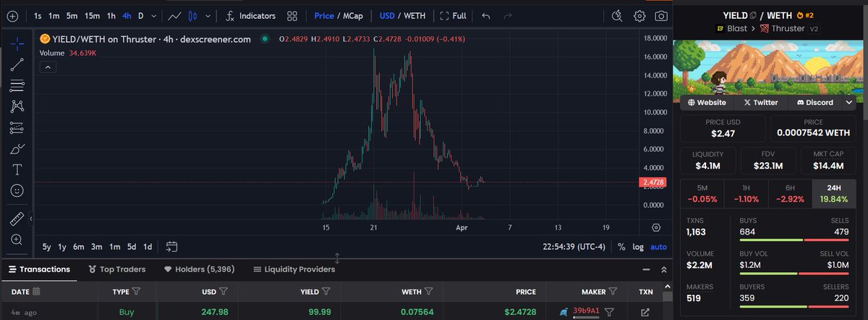The image size is (868, 320).
Task: Open the Top Traders tab
Action: 116,269
